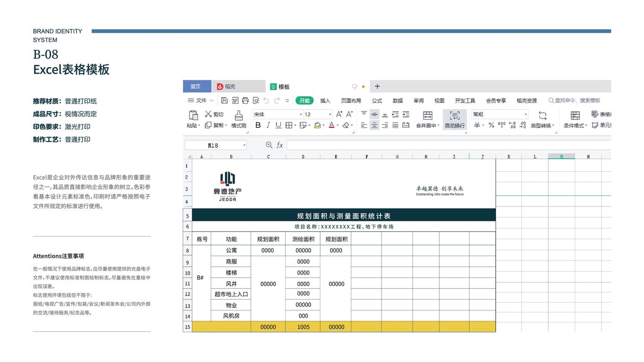Image resolution: width=644 pixels, height=362 pixels.
Task: Select the Format Painter (格式刷) brush
Action: tap(239, 115)
